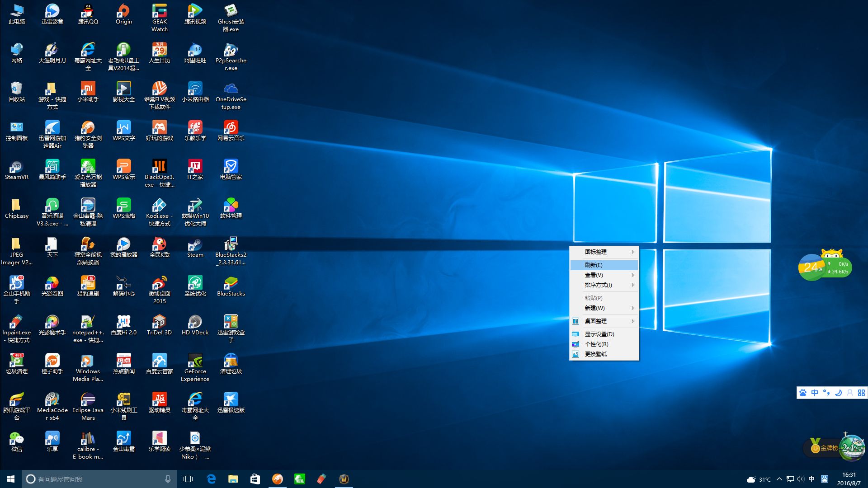
Task: Open 网易云音乐 music player
Action: [231, 130]
